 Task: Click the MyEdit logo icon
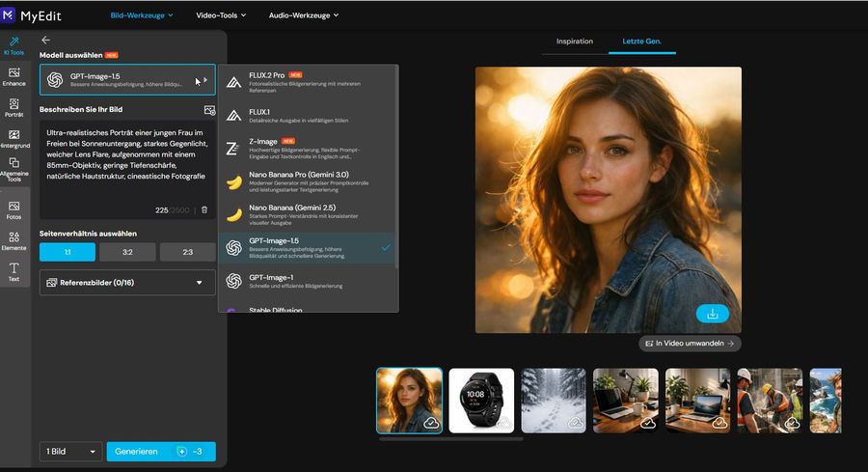[9, 14]
